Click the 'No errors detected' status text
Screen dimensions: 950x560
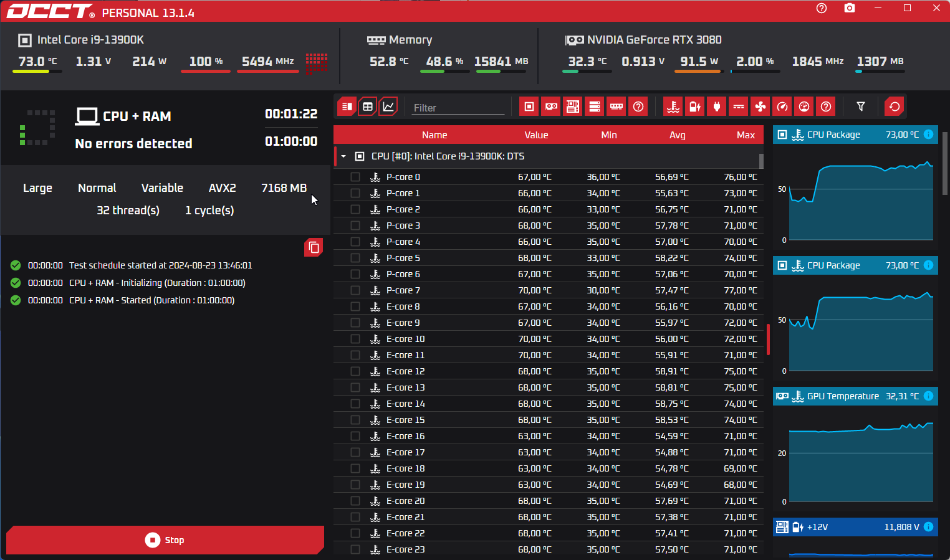133,143
